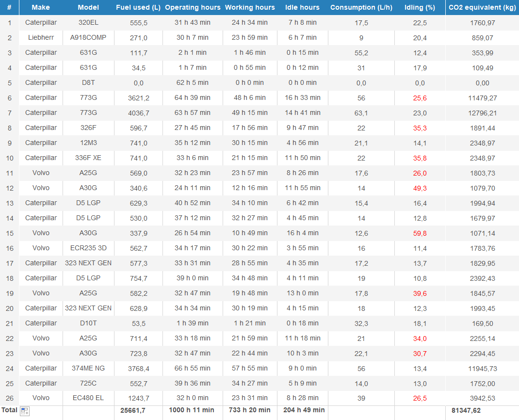Image resolution: width=519 pixels, height=420 pixels.
Task: Click consumption value 63,1
Action: pyautogui.click(x=361, y=113)
